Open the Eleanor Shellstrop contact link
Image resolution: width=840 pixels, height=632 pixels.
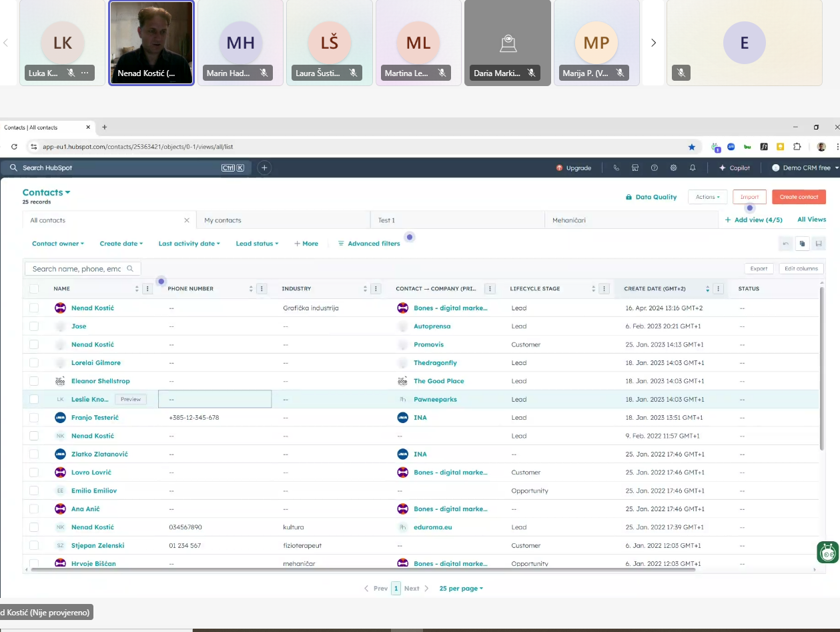coord(101,381)
